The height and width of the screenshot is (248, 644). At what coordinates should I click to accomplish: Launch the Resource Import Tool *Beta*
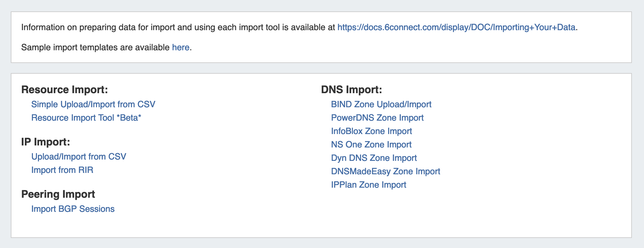click(86, 118)
